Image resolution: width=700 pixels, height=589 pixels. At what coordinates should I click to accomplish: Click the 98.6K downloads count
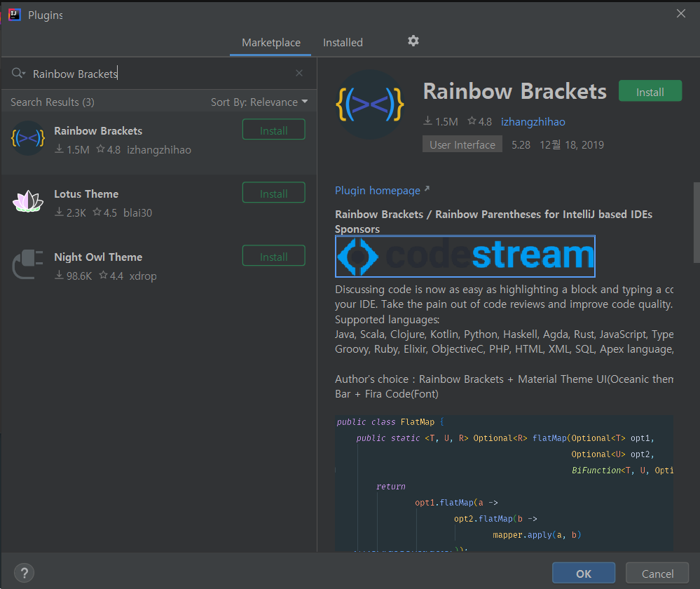[74, 276]
